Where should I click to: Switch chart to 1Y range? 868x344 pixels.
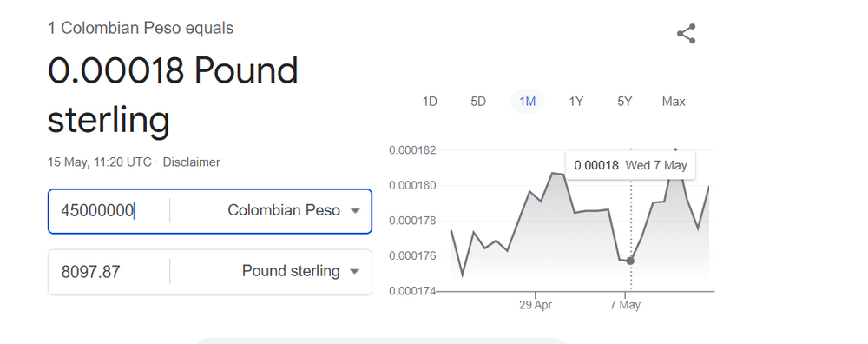(x=576, y=102)
